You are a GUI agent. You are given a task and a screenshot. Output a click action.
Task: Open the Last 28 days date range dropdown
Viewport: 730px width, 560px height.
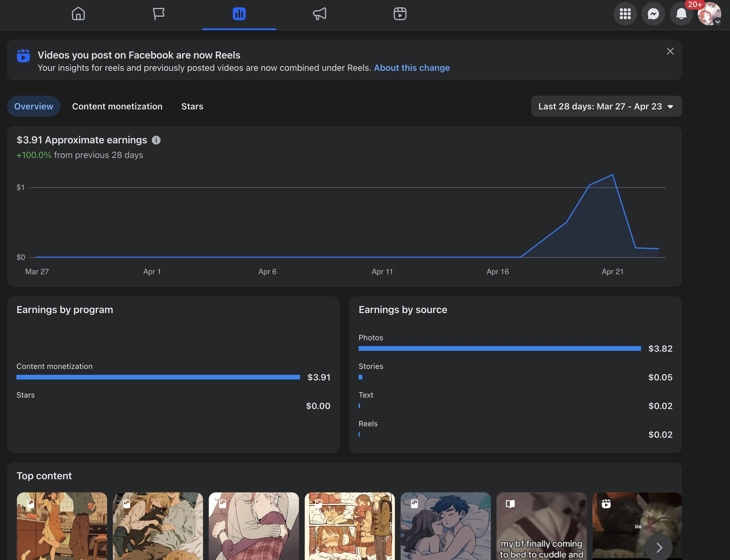pyautogui.click(x=606, y=106)
